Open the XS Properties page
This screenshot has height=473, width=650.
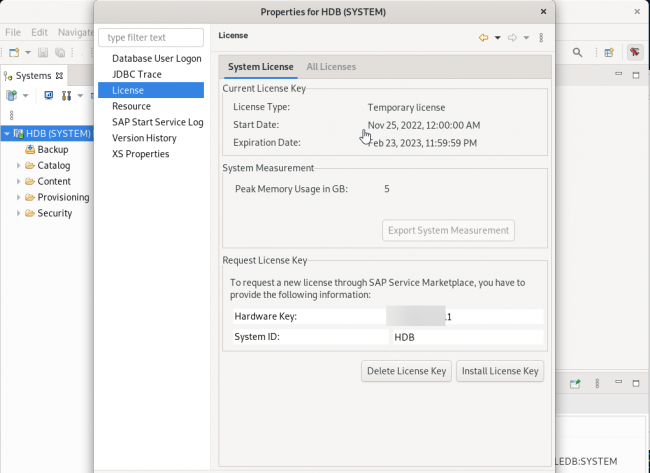(x=141, y=154)
